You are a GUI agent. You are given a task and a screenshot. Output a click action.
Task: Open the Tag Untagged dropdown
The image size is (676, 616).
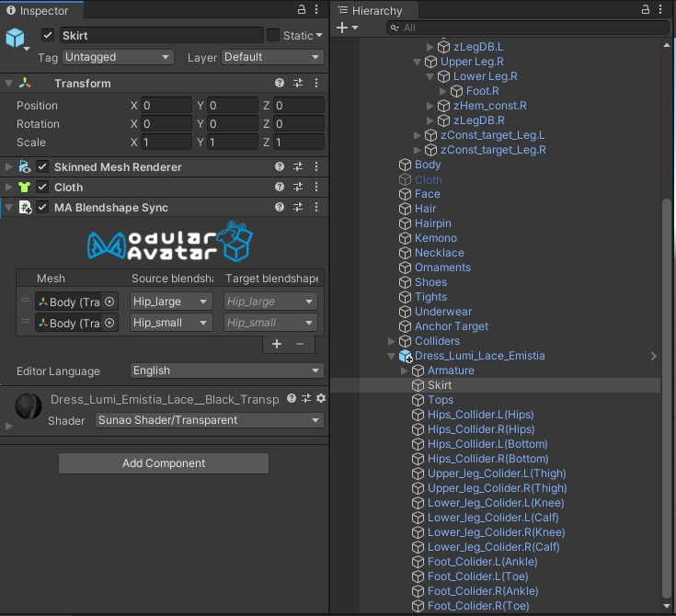pos(118,57)
